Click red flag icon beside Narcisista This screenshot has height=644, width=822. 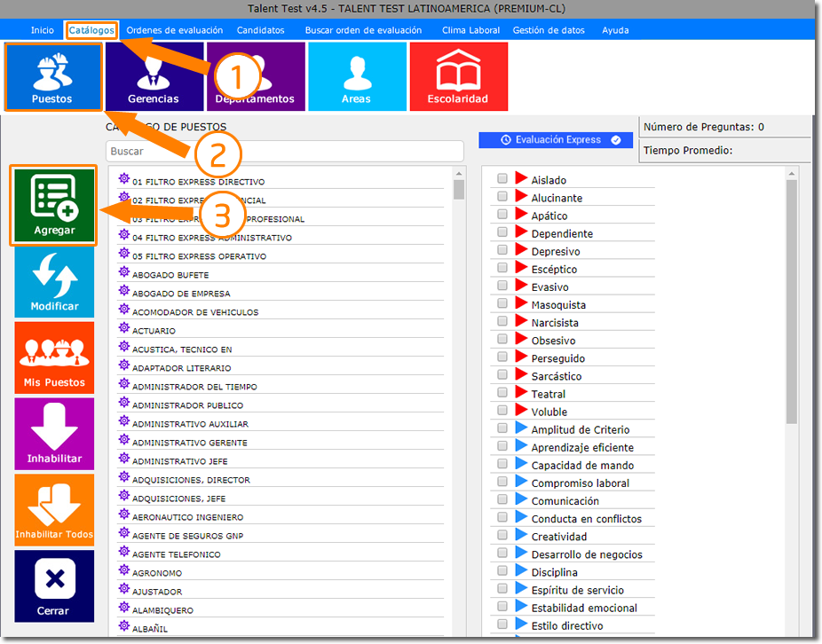tap(521, 321)
